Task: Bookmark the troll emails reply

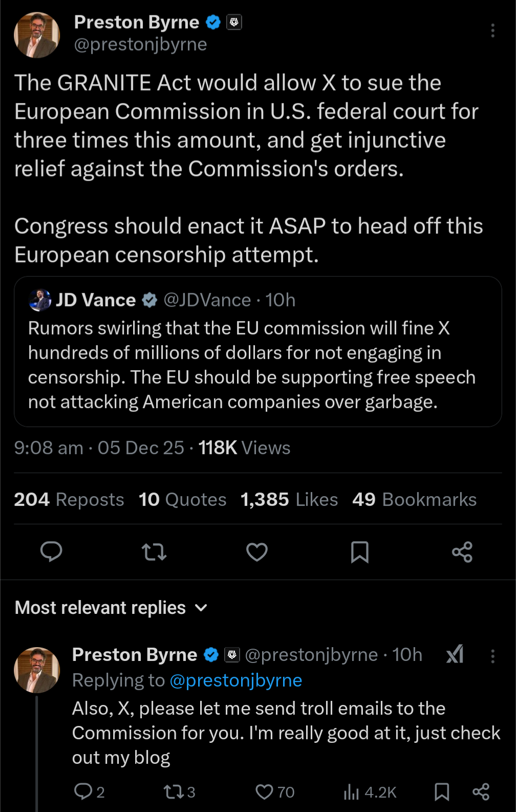Action: [x=442, y=792]
